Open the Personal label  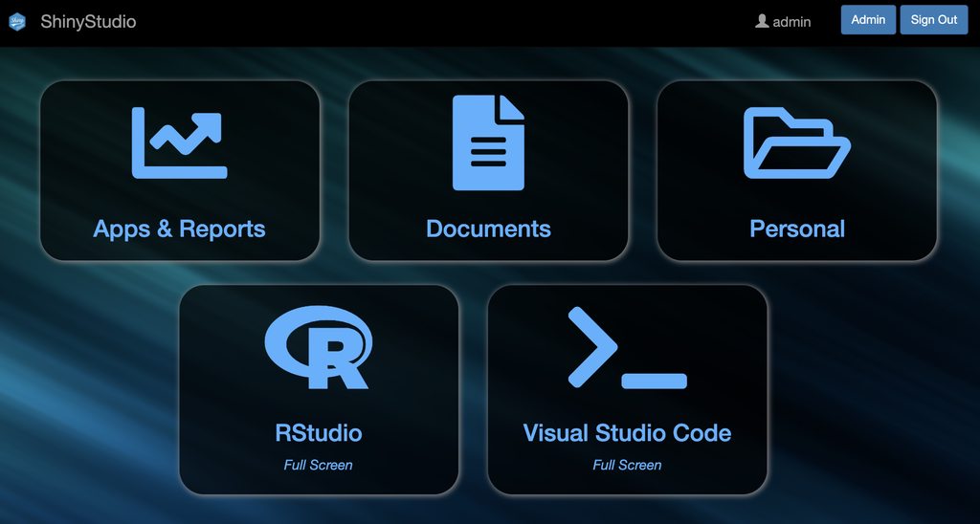coord(797,229)
